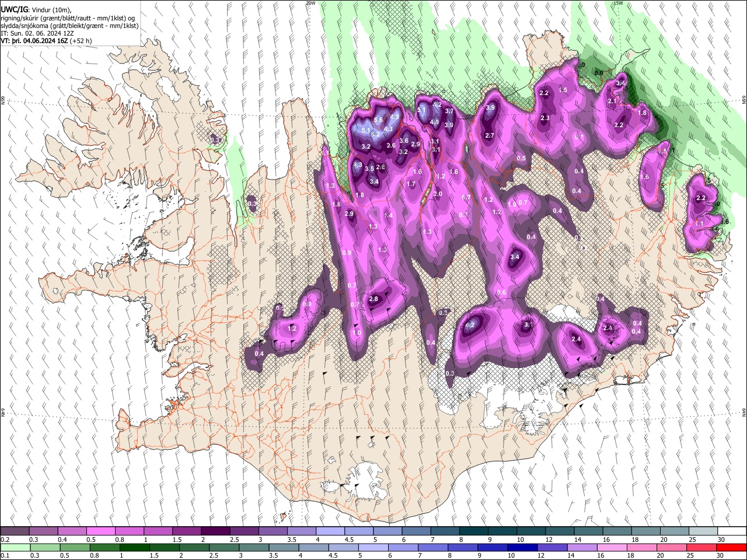Viewport: 747px width, 560px height.
Task: Click the 6.2 snowfall value on the map
Action: tap(375, 134)
